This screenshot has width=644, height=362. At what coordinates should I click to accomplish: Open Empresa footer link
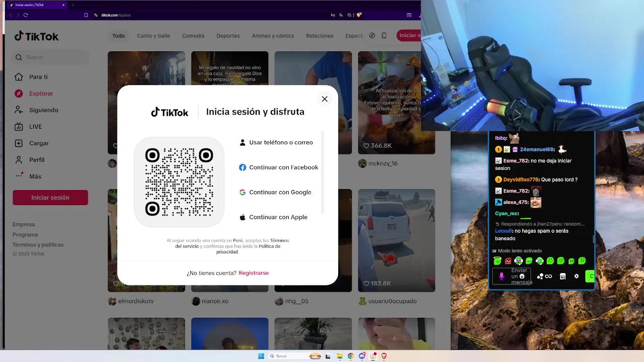point(24,224)
